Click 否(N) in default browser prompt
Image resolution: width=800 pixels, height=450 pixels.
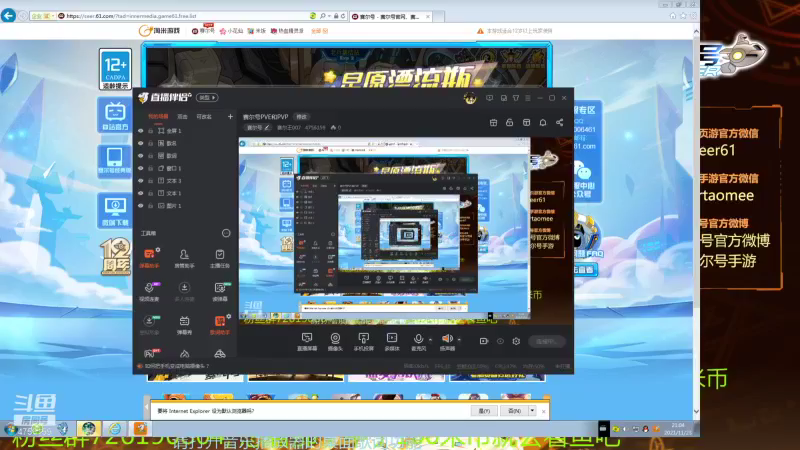click(514, 411)
